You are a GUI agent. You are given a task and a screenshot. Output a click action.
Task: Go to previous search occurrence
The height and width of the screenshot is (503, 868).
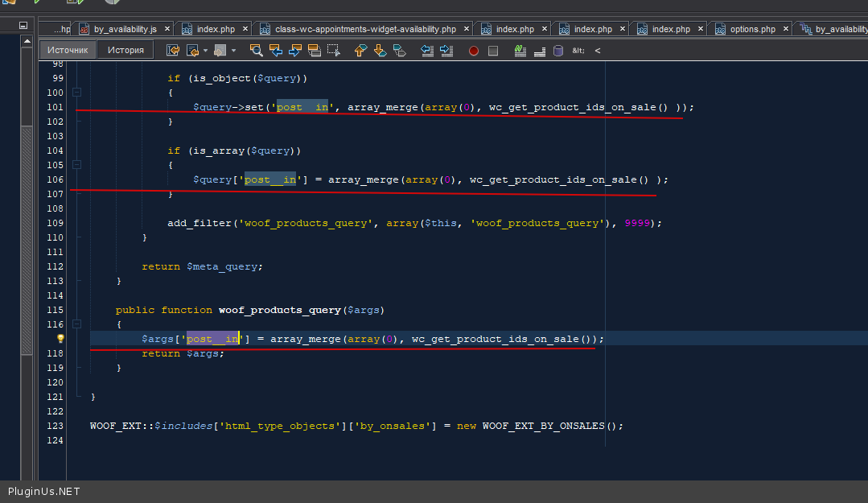pyautogui.click(x=276, y=51)
